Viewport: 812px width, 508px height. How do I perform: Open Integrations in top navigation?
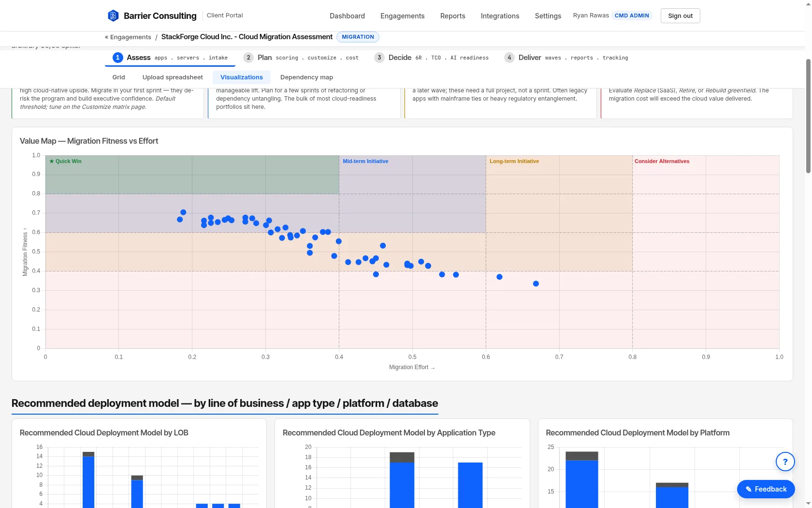coord(500,16)
